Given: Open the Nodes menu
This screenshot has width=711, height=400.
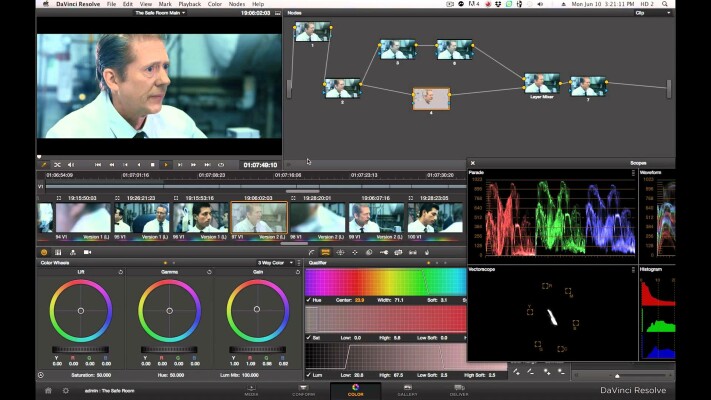Looking at the screenshot, I should pyautogui.click(x=237, y=4).
